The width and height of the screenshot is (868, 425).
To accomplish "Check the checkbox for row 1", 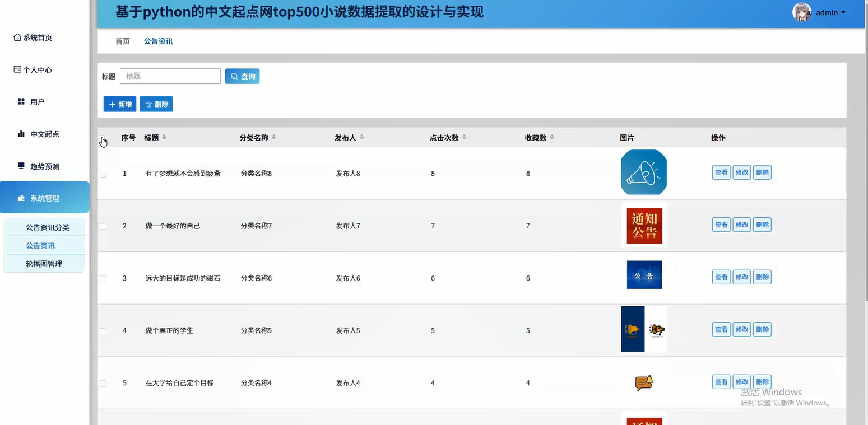I will pos(103,174).
